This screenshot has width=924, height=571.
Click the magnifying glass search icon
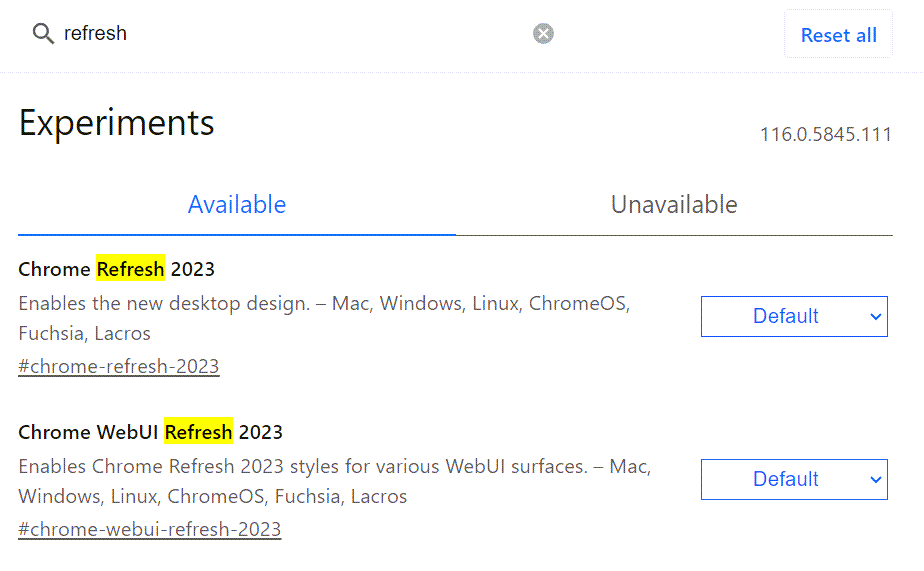42,34
